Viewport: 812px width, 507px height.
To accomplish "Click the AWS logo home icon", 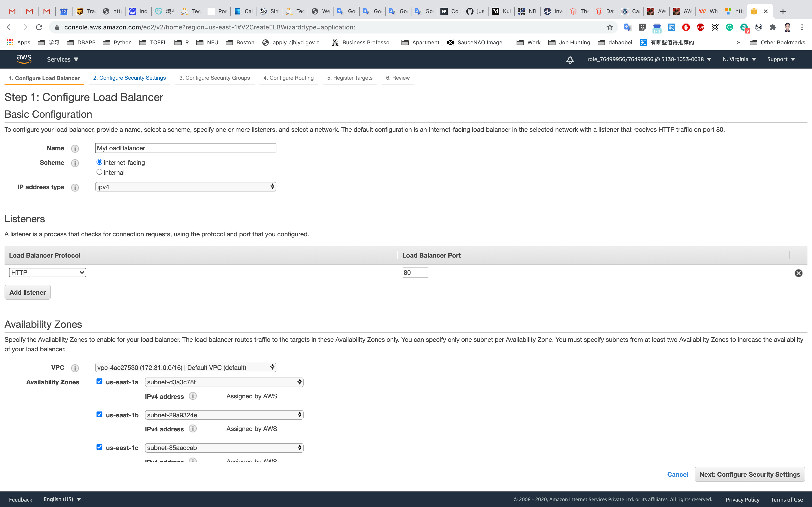I will pos(24,59).
